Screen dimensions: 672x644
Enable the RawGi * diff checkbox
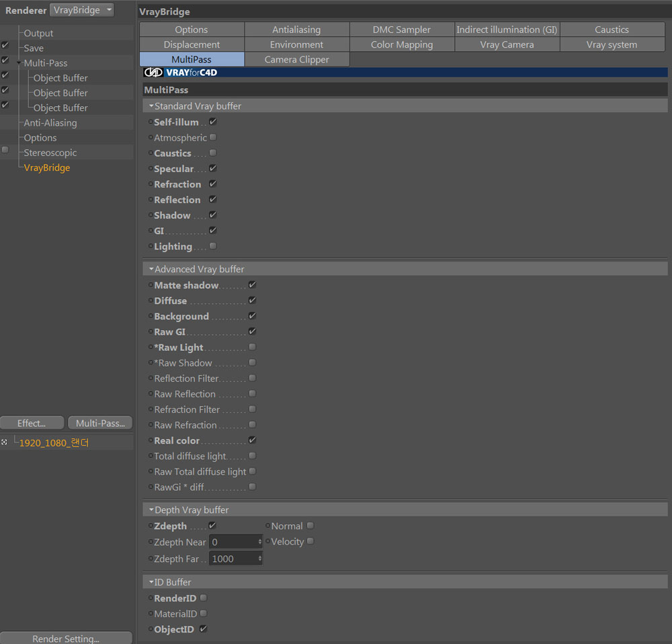[x=253, y=486]
